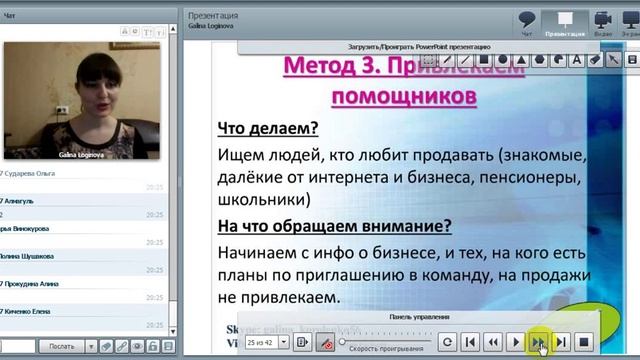Stop the presentation playback
Image resolution: width=640 pixels, height=360 pixels.
[x=584, y=342]
